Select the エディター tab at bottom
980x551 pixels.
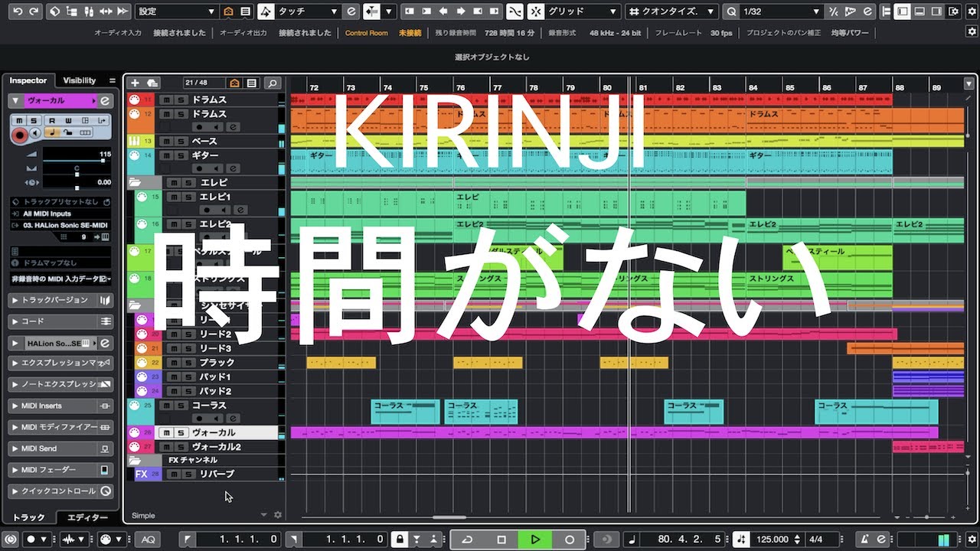pyautogui.click(x=87, y=518)
